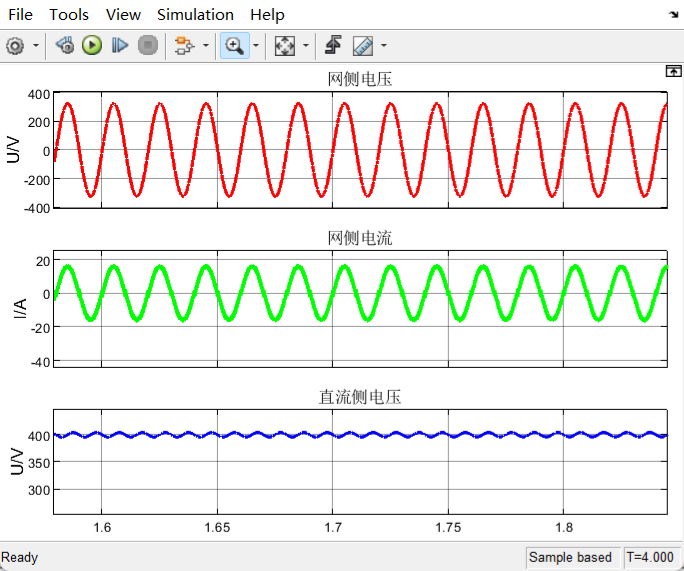Open dropdown arrow beside the scale axes icon

click(x=306, y=45)
